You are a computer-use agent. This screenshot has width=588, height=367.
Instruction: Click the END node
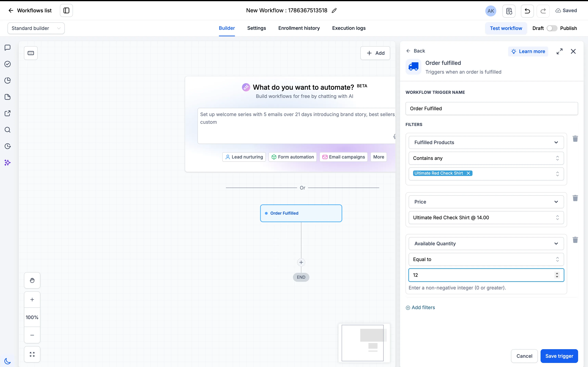301,277
